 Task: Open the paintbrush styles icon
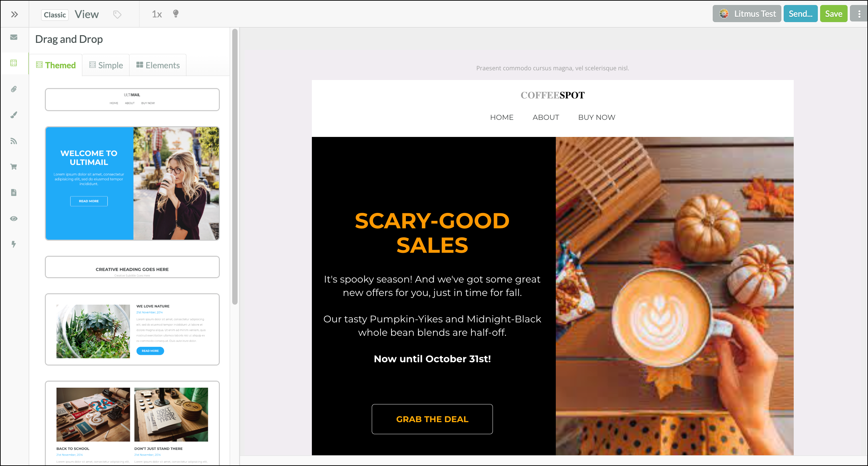point(14,115)
